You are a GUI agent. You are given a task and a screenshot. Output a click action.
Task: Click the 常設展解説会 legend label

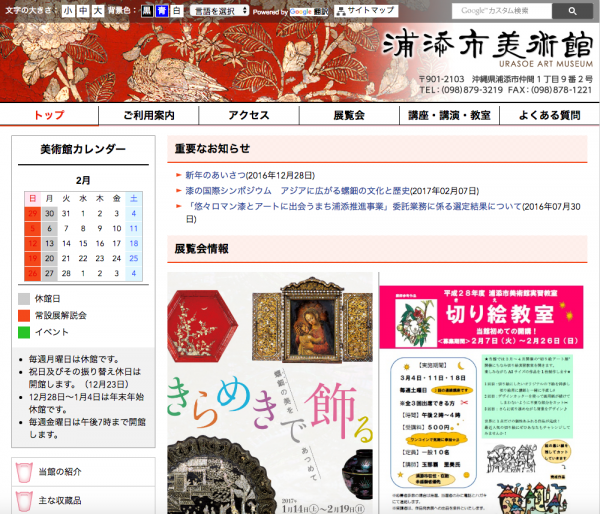(x=60, y=315)
